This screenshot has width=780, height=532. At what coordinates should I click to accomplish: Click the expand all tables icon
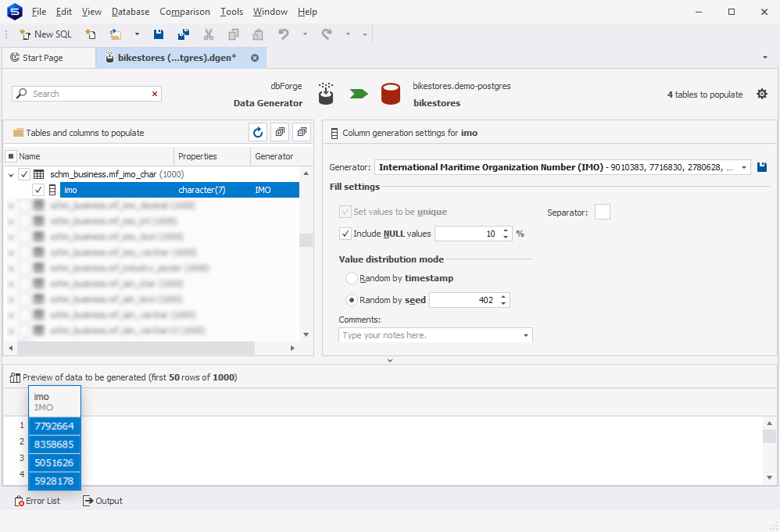280,132
